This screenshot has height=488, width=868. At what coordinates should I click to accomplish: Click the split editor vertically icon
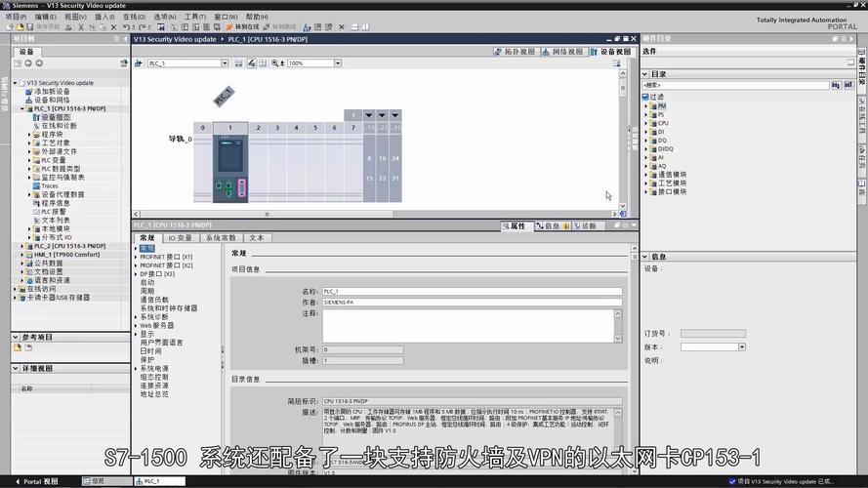point(365,26)
